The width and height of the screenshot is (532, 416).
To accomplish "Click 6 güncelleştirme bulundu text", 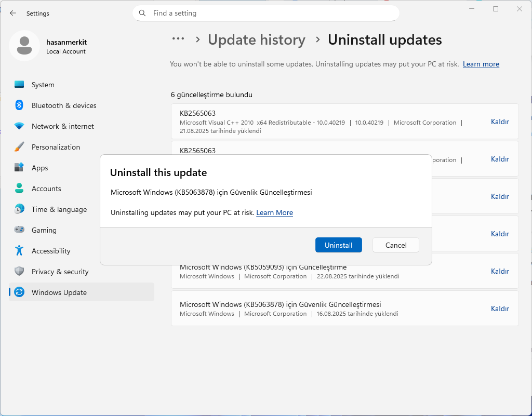I will point(212,95).
